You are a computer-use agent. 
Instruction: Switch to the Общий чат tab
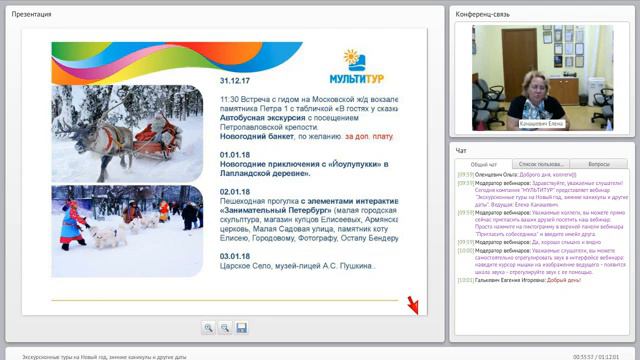click(x=484, y=164)
